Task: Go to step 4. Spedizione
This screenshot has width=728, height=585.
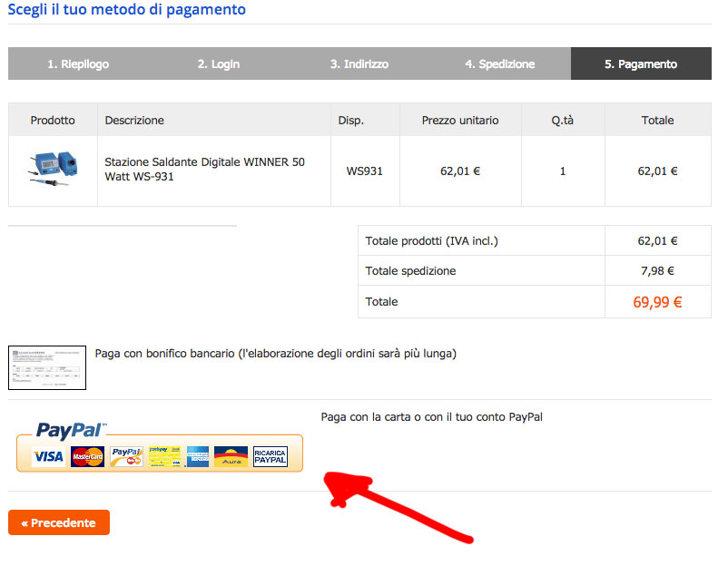Action: (x=500, y=64)
